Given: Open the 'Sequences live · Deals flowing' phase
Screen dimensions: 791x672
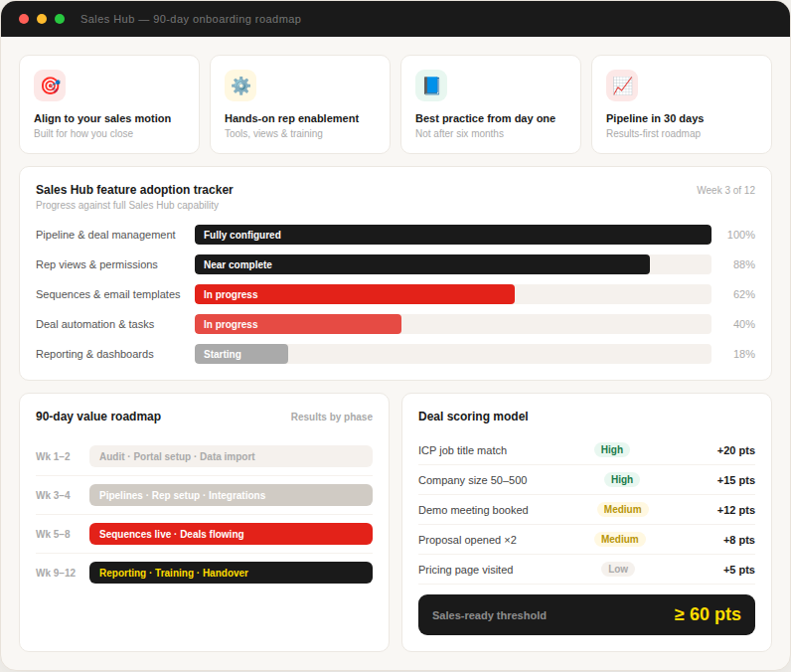Looking at the screenshot, I should (232, 534).
